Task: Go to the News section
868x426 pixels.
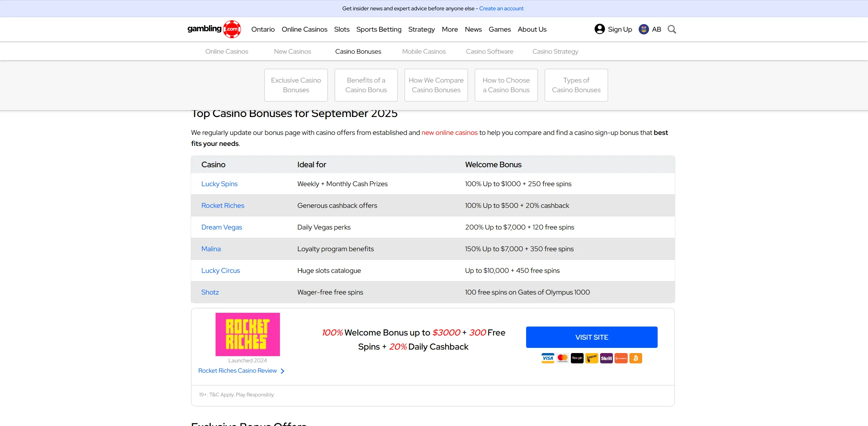Action: tap(473, 29)
